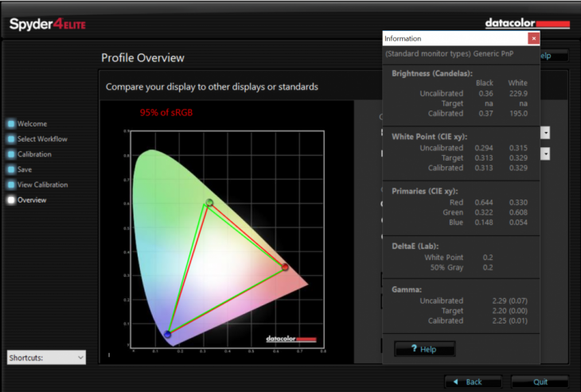581x392 pixels.
Task: Click the Blue primary x value 0.148
Action: coord(484,222)
